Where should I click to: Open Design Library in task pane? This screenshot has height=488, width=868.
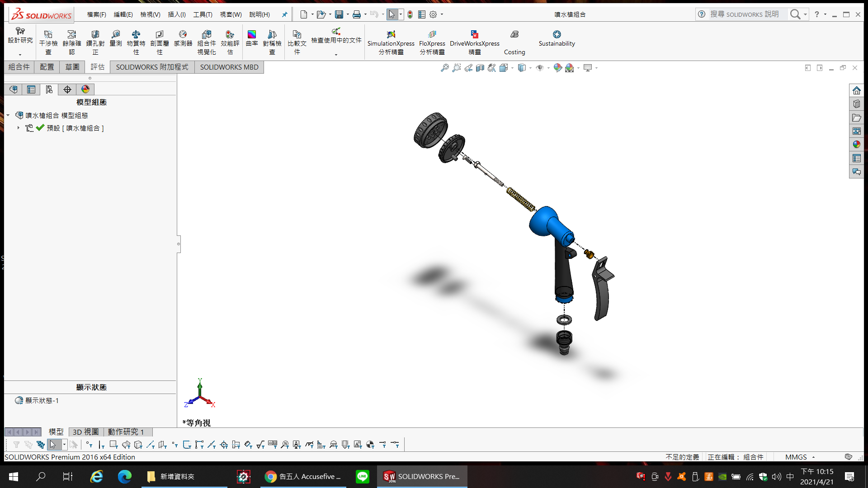[857, 104]
